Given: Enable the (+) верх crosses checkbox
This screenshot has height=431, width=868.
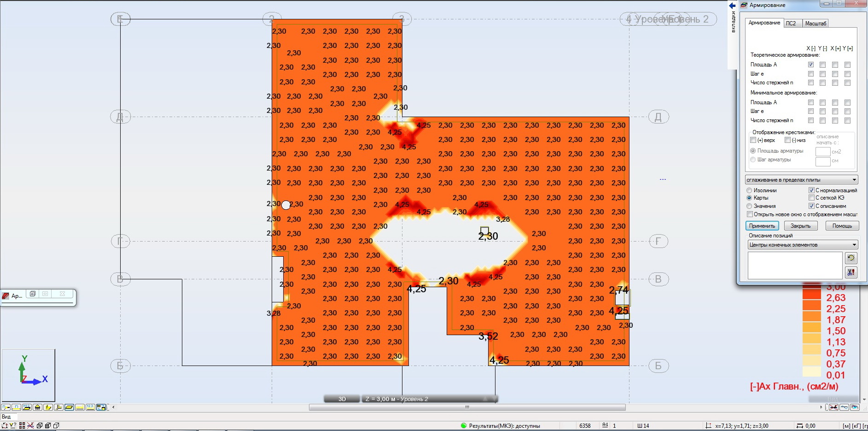Looking at the screenshot, I should 753,140.
